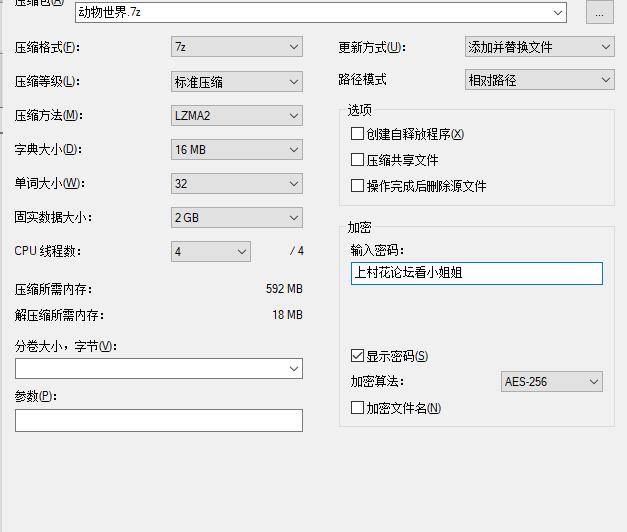Open the 字典大小 16 MB dropdown

tap(237, 150)
